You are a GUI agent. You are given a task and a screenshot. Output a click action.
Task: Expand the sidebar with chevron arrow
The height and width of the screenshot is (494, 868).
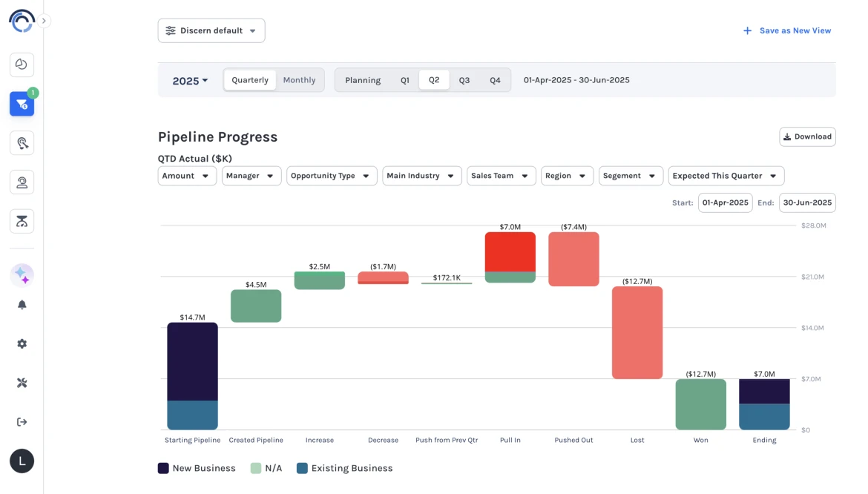(44, 21)
